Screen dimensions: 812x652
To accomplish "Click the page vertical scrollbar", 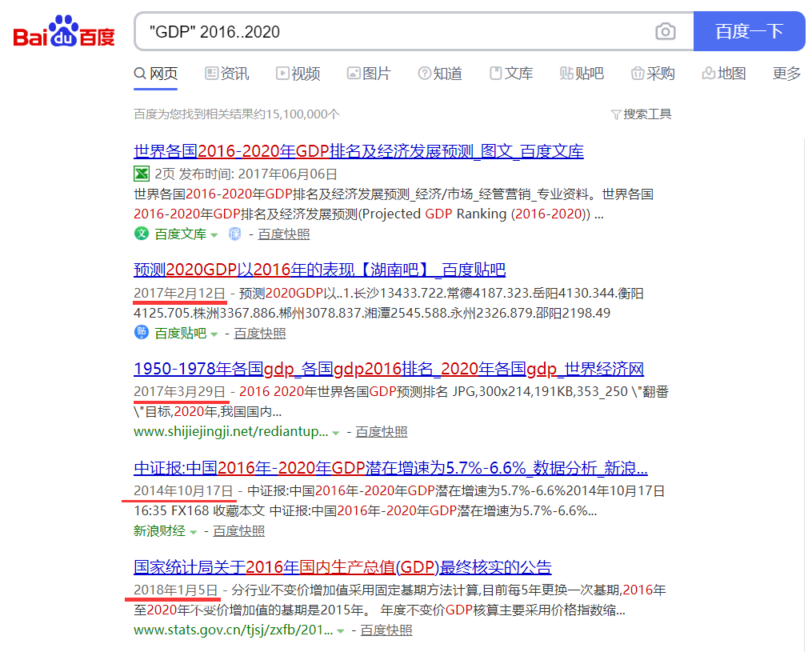I will pyautogui.click(x=806, y=394).
